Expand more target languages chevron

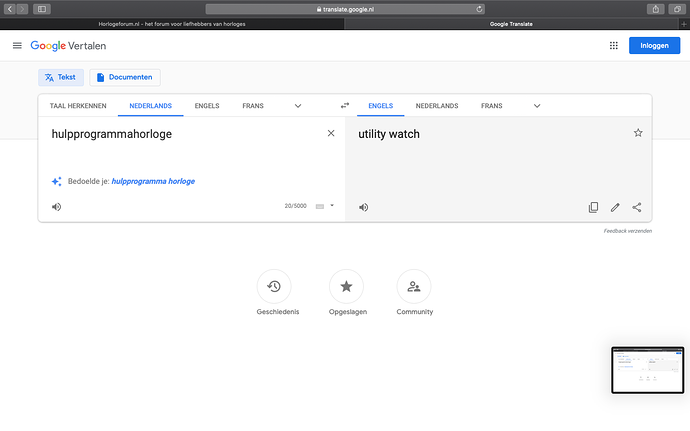point(537,106)
